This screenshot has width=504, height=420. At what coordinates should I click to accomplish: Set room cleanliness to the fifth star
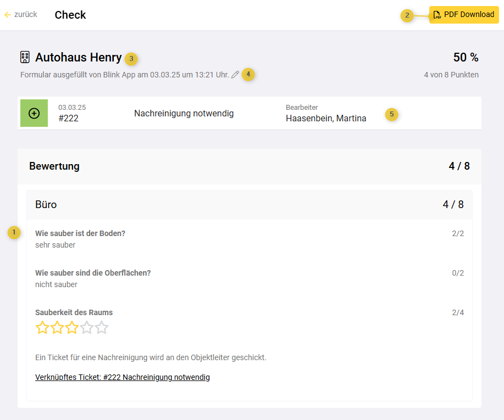[x=102, y=328]
